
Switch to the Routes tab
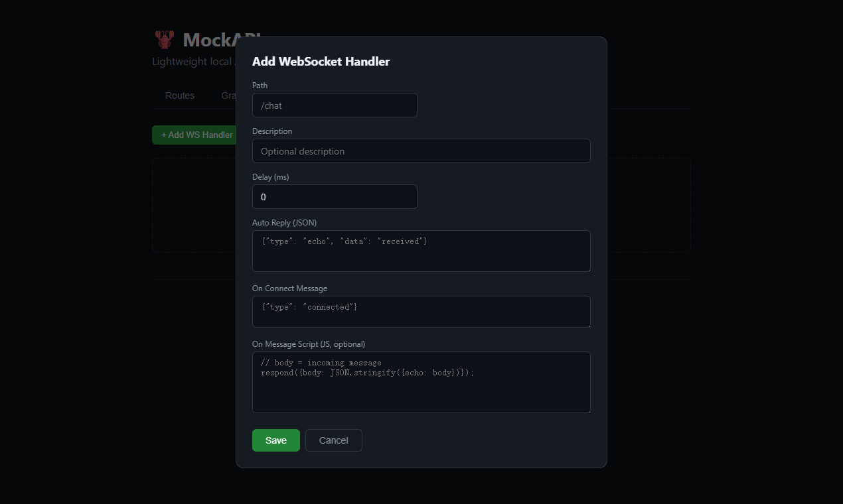point(179,95)
